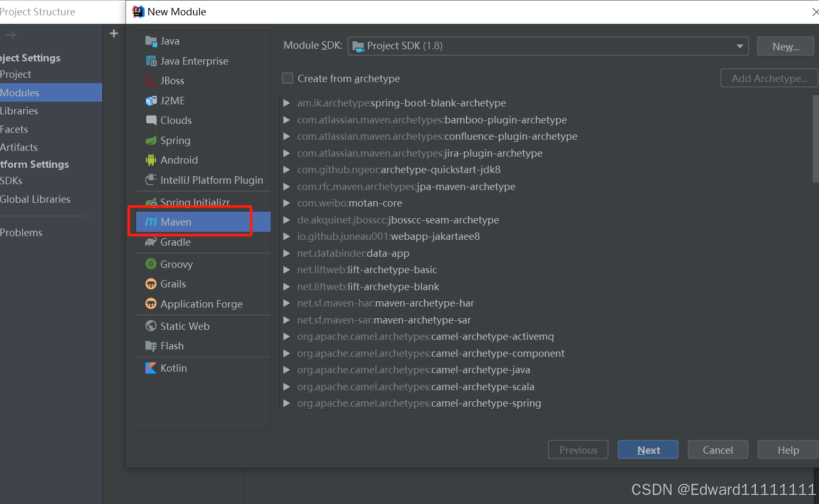The height and width of the screenshot is (504, 819).
Task: Select the IntelliJ Platform Plugin icon
Action: point(151,180)
